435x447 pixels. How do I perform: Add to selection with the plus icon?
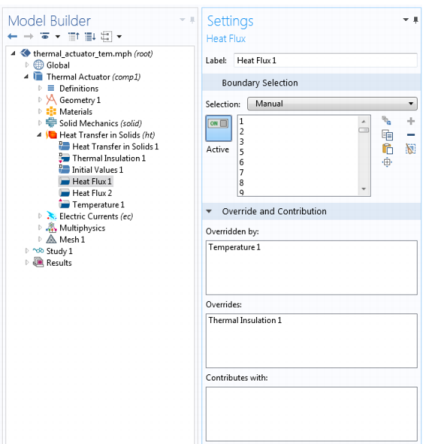(411, 121)
